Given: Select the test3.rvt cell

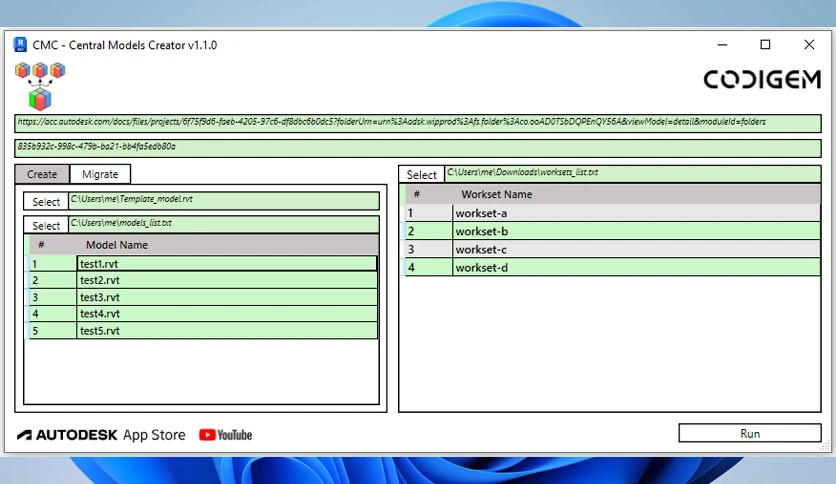Looking at the screenshot, I should point(227,297).
